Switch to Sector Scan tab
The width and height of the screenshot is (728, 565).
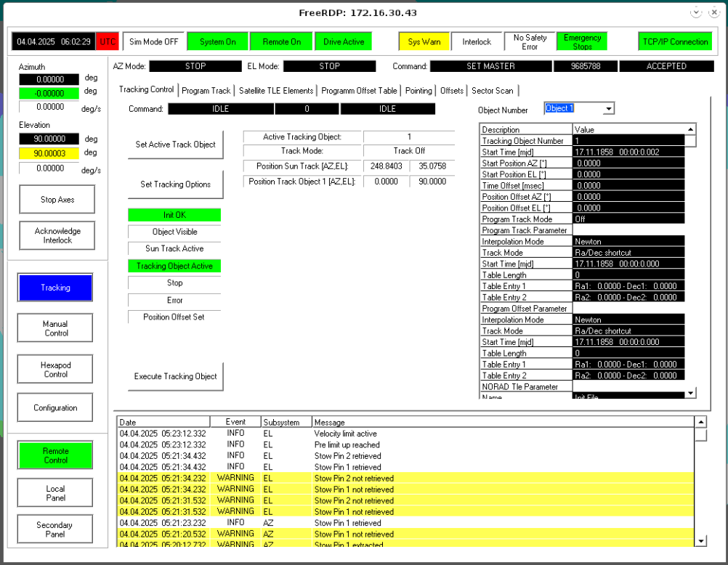coord(493,91)
